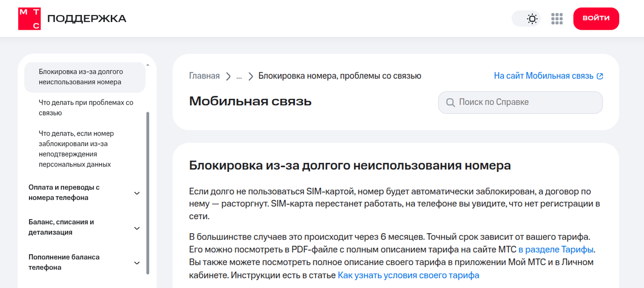Expand 'Оплата и переводы с номера телефона' chevron
The height and width of the screenshot is (288, 644).
(x=137, y=193)
